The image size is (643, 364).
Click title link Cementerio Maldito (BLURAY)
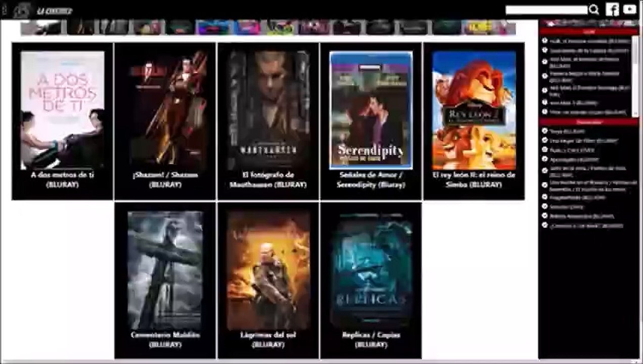(x=165, y=340)
